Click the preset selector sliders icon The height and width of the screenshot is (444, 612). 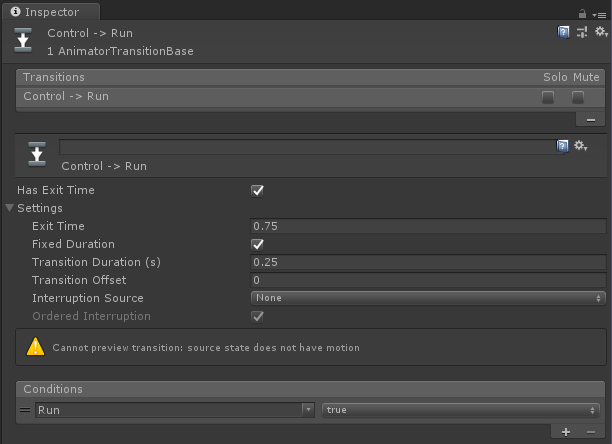click(x=582, y=32)
